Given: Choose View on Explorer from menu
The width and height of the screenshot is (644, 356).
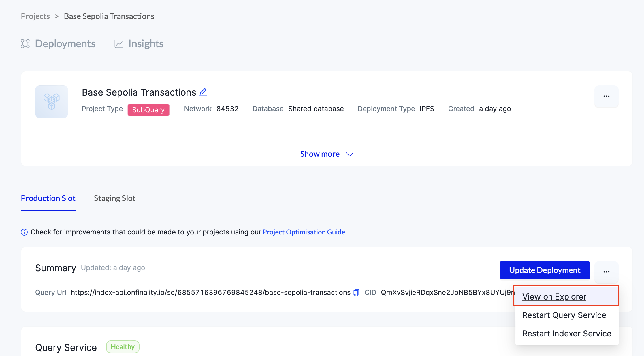Looking at the screenshot, I should (554, 297).
